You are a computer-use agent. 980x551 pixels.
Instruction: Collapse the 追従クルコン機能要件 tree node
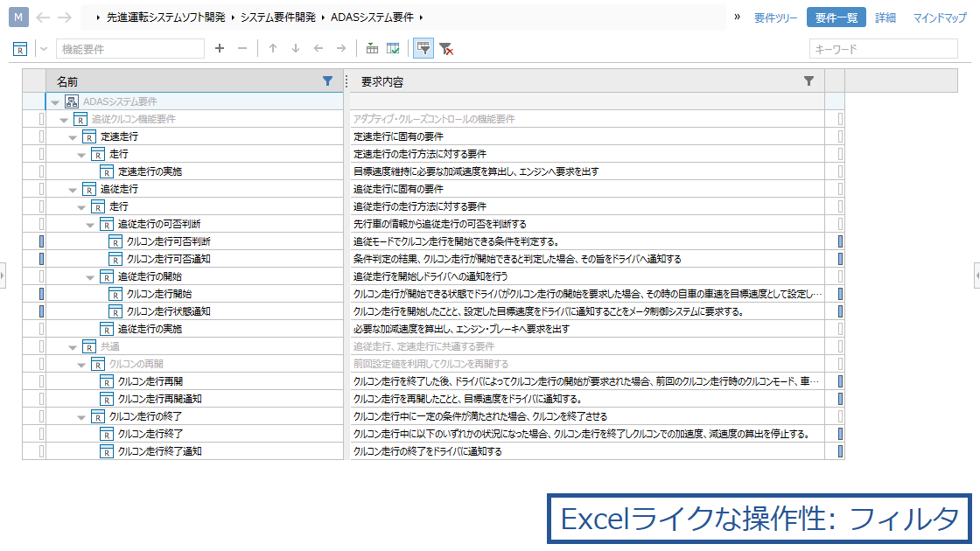pyautogui.click(x=64, y=119)
